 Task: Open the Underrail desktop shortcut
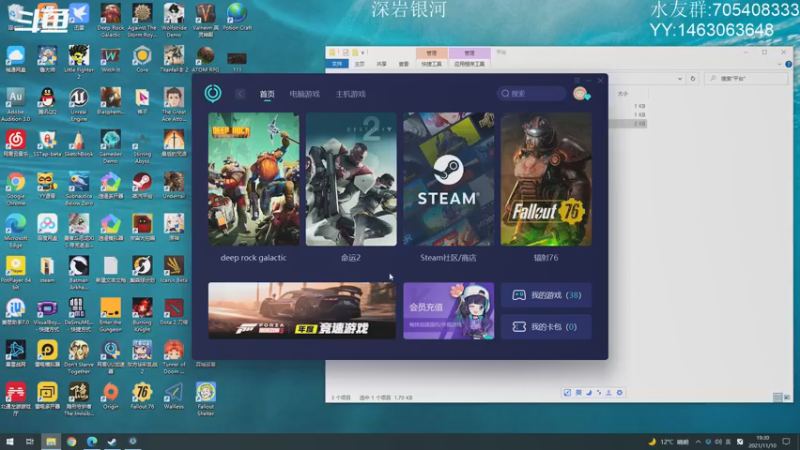(173, 186)
